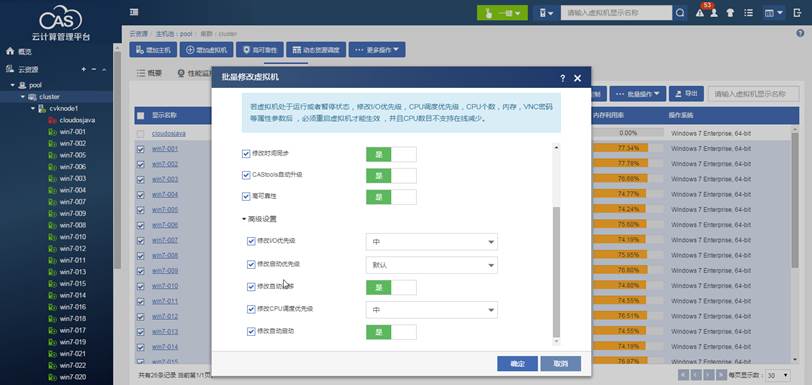Toggle the high reliability switch
812x385 pixels.
(391, 197)
